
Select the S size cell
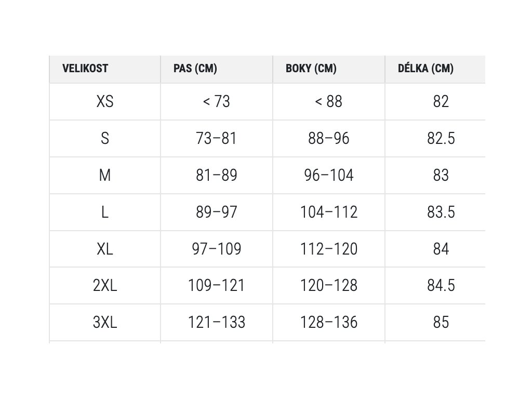click(105, 138)
